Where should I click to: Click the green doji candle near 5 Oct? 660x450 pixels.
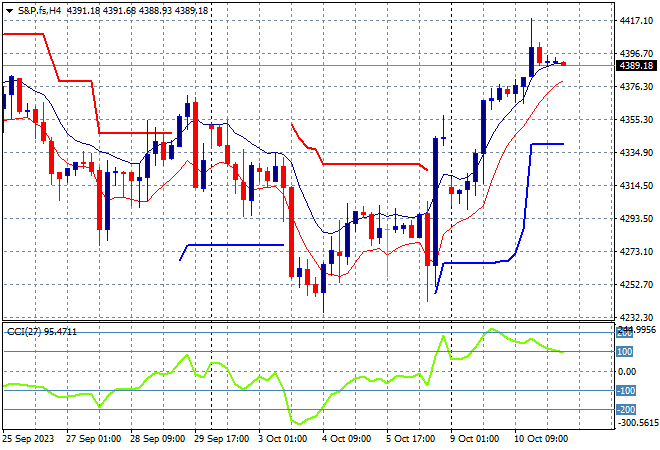point(387,251)
